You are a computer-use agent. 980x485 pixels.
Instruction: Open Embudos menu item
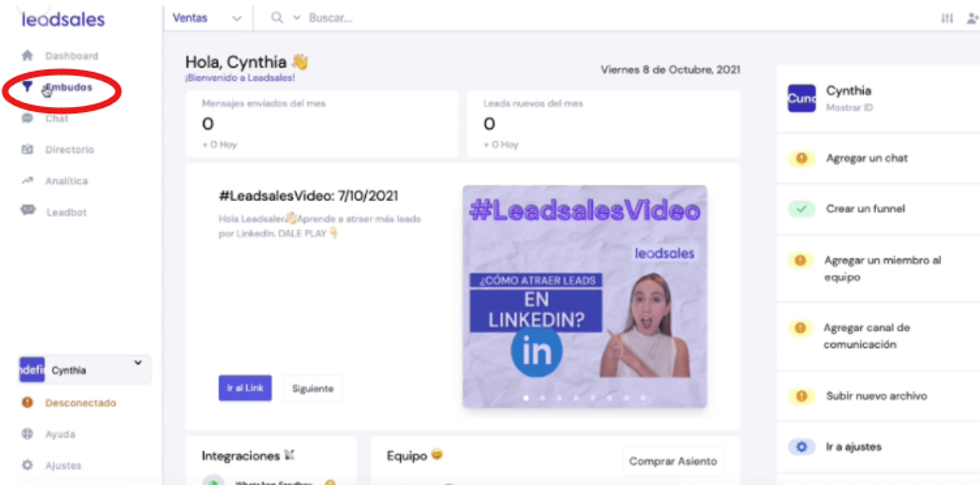(69, 87)
